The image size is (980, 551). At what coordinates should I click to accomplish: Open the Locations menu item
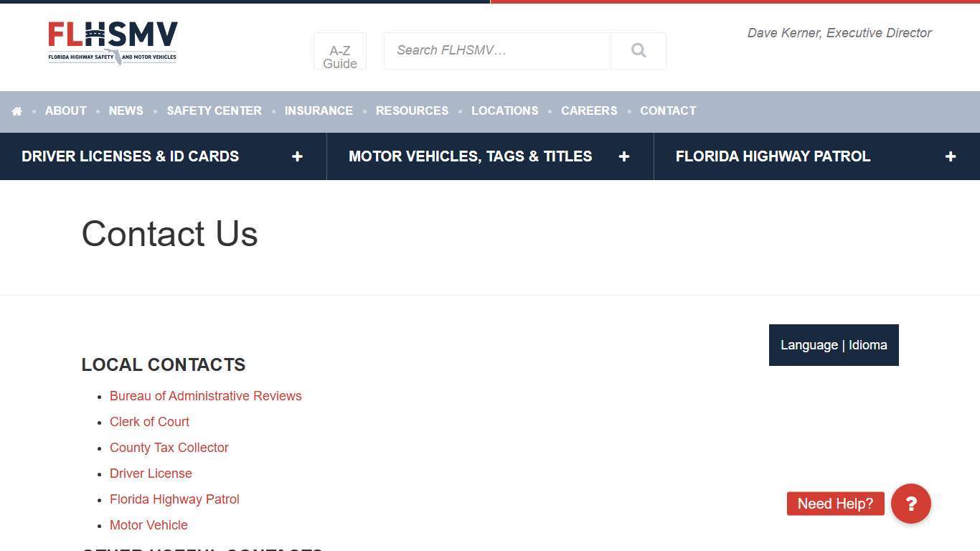(504, 110)
